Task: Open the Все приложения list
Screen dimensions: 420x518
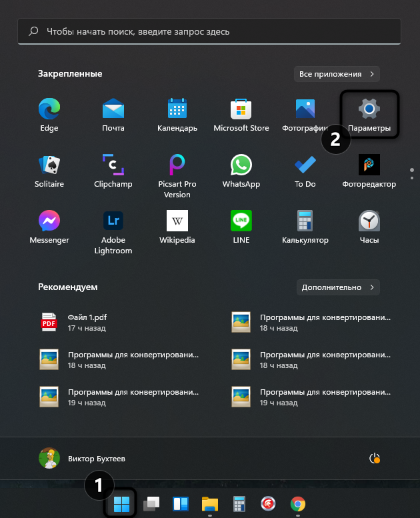Action: point(337,74)
